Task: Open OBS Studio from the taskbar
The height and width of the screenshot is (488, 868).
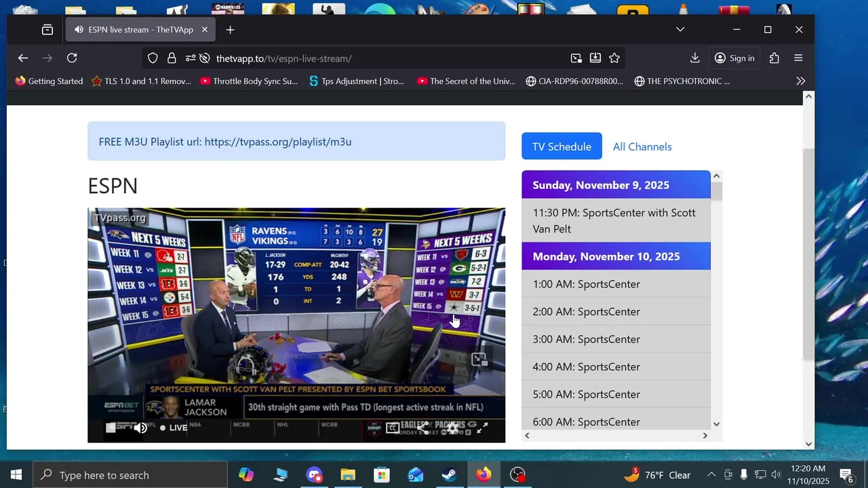Action: (517, 475)
